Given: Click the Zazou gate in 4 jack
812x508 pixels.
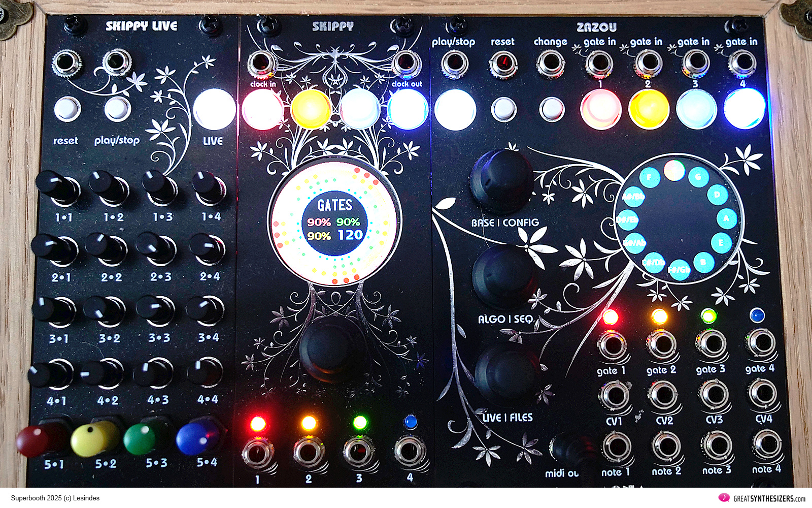Looking at the screenshot, I should tap(742, 62).
